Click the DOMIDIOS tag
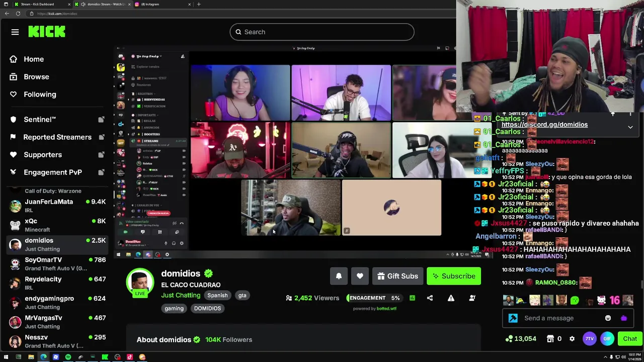 [x=207, y=309]
